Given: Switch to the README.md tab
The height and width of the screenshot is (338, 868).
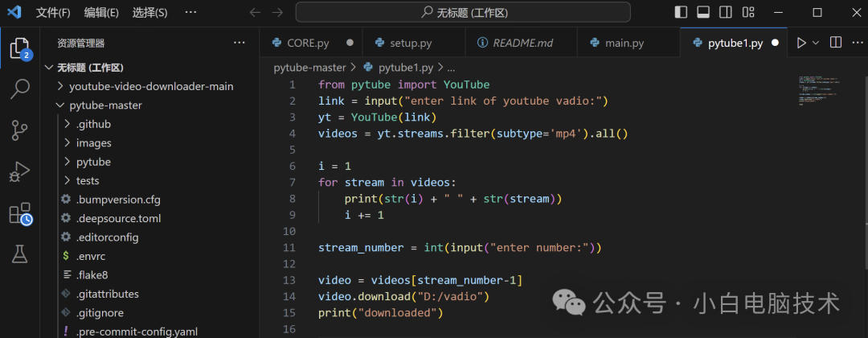Looking at the screenshot, I should pos(522,43).
